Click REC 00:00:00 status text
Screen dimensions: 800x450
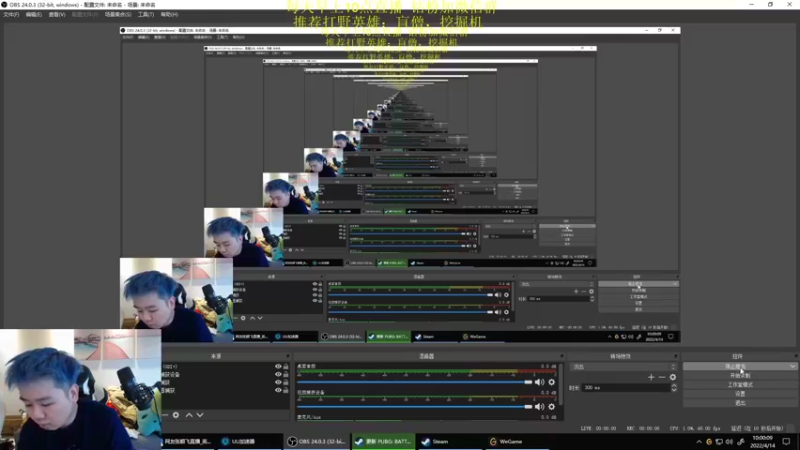pyautogui.click(x=645, y=429)
